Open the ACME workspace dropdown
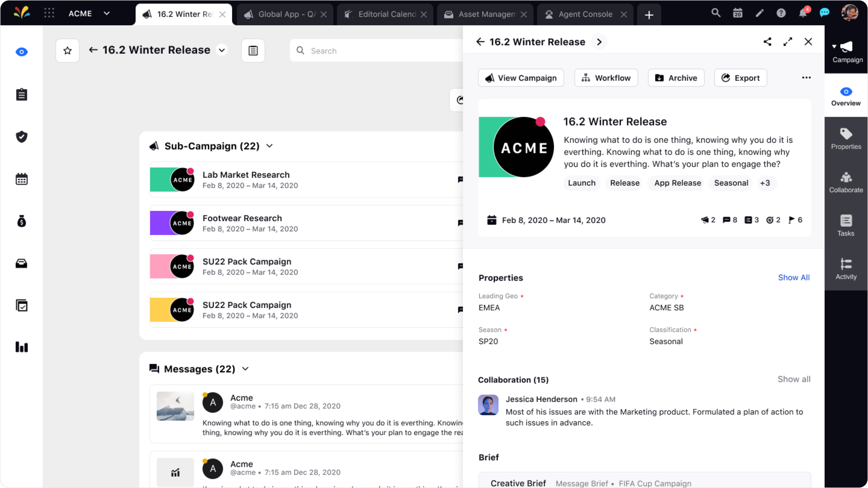Image resolution: width=868 pixels, height=488 pixels. pyautogui.click(x=89, y=14)
